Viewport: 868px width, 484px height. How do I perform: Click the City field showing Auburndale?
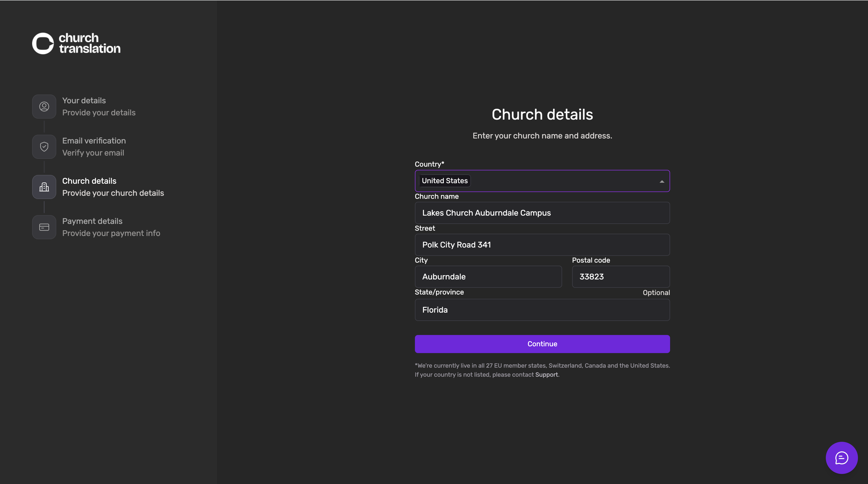(488, 277)
